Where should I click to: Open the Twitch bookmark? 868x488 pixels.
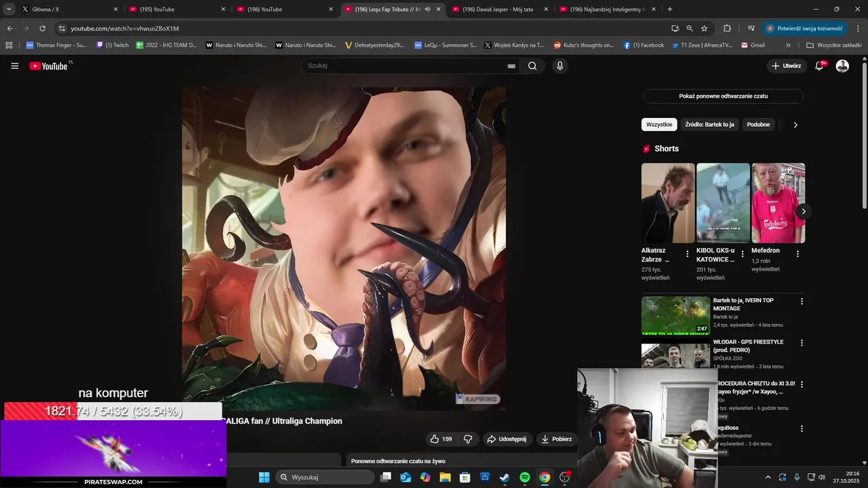point(113,45)
